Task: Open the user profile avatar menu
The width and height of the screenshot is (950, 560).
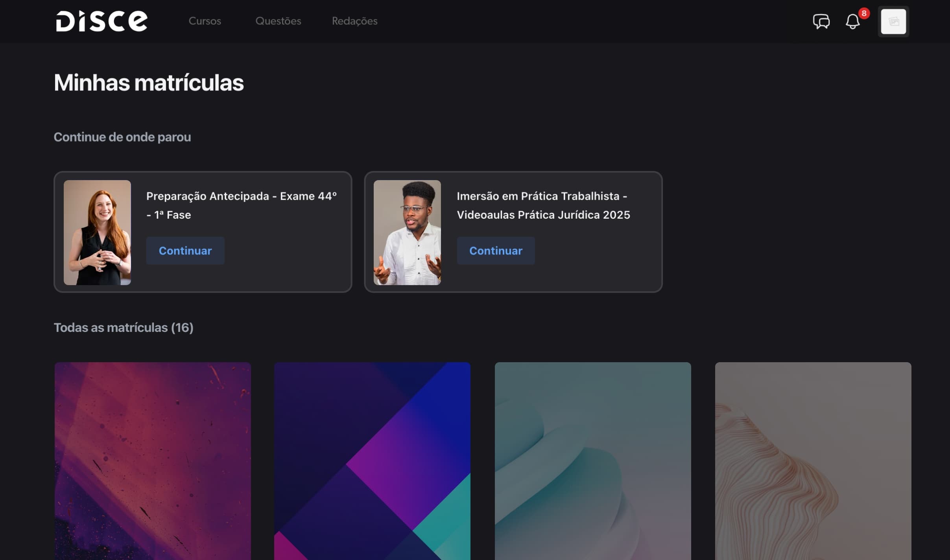Action: click(893, 22)
